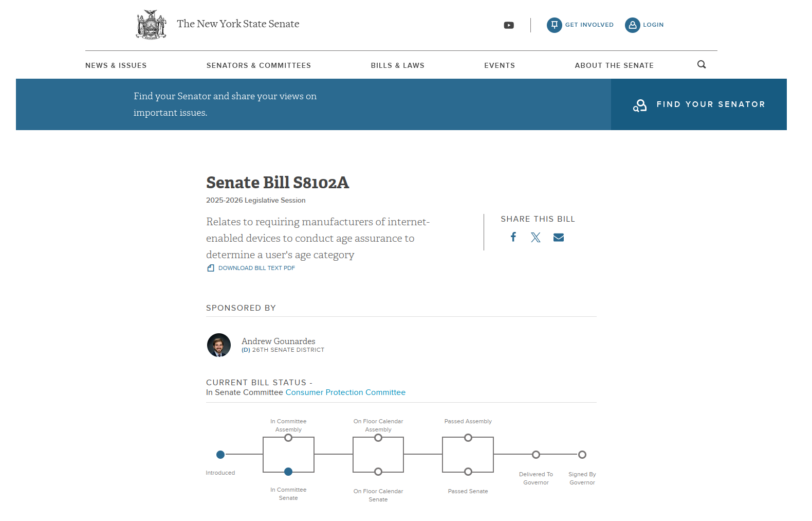812x521 pixels.
Task: Go to The New York State Senate homepage title
Action: click(238, 24)
